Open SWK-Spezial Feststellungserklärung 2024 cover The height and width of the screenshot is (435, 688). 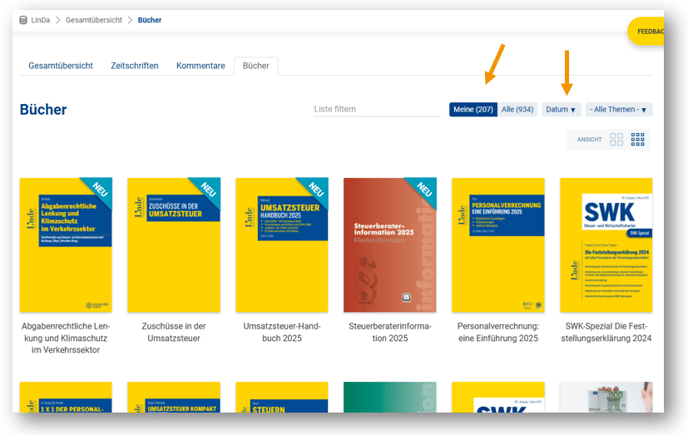point(606,245)
